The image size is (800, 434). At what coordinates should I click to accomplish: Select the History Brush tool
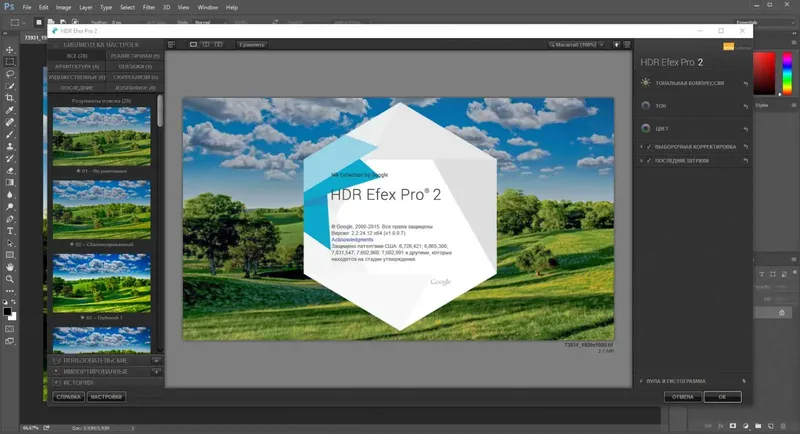click(x=10, y=159)
